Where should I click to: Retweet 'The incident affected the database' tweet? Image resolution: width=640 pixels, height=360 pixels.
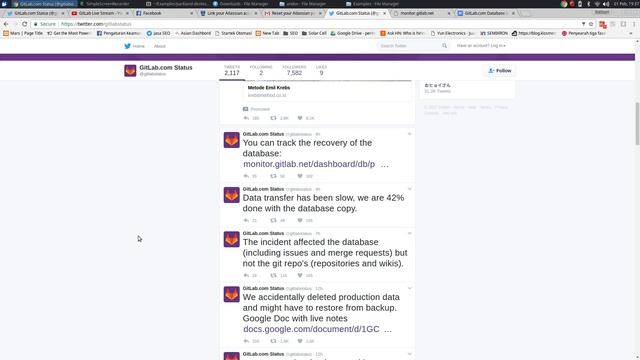pos(273,276)
